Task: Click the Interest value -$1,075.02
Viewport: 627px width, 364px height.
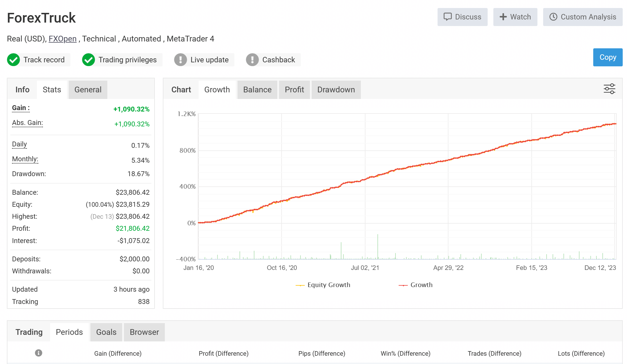Action: [133, 241]
